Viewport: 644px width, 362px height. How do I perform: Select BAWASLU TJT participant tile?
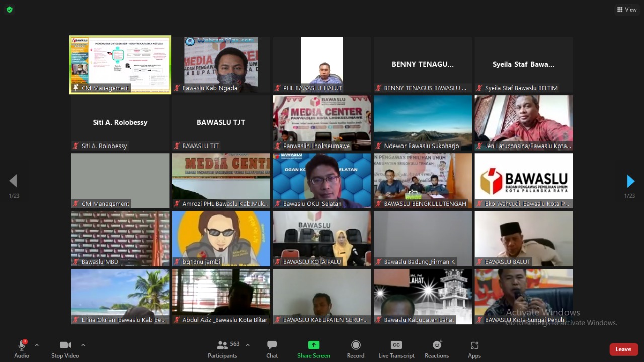[x=221, y=123]
